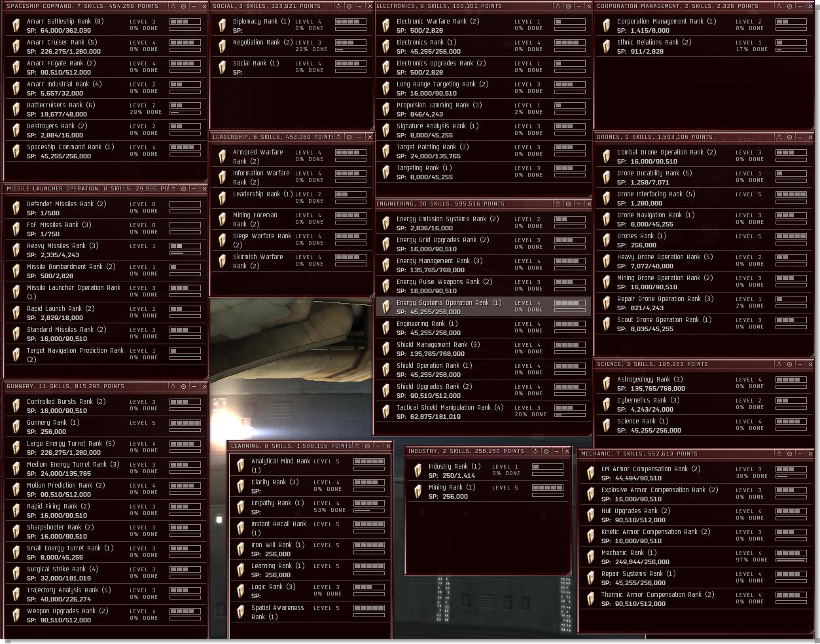Click the Corporation Management skill book icon
This screenshot has height=644, width=820.
(x=606, y=26)
